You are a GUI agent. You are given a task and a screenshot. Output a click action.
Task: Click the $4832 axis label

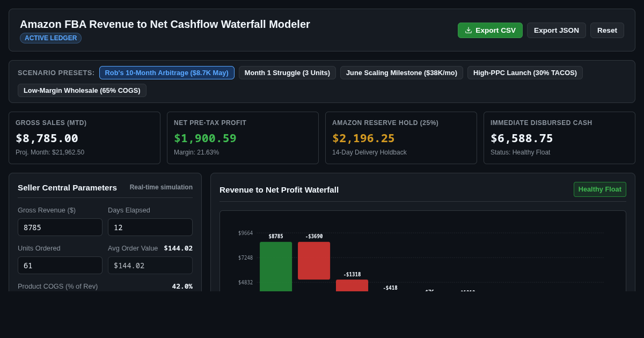245,283
